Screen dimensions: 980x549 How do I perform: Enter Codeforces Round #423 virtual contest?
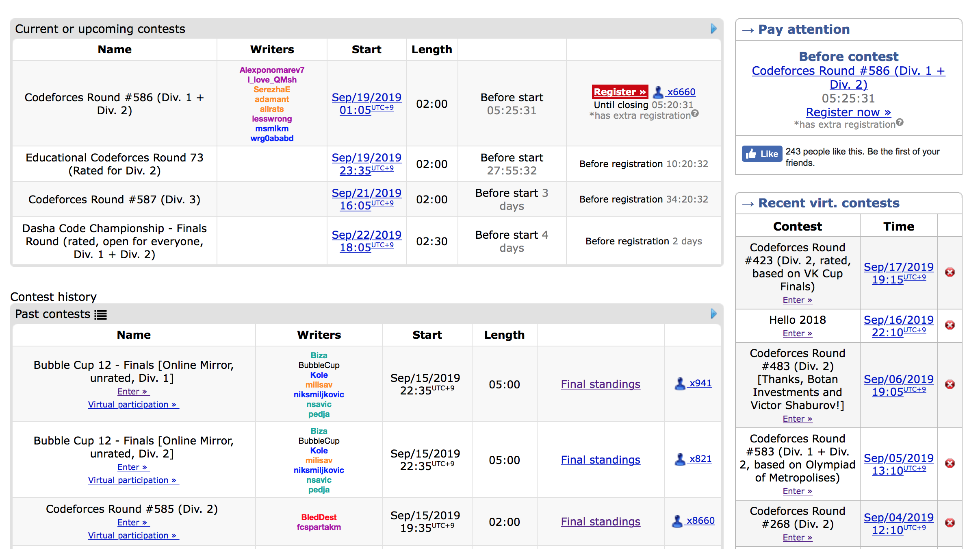point(797,300)
